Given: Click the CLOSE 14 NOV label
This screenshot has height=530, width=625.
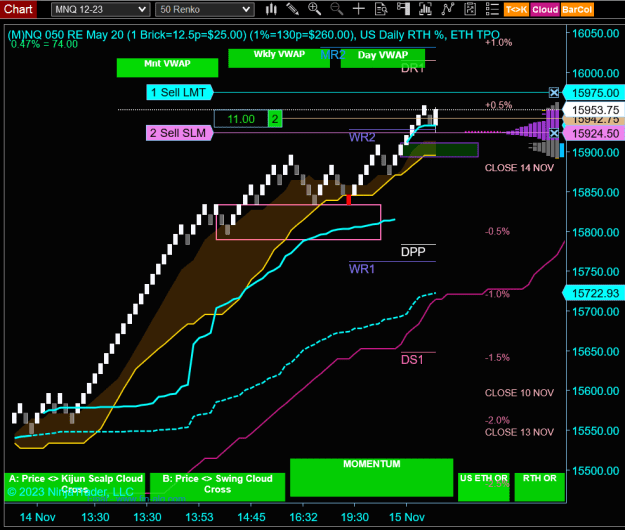Looking at the screenshot, I should 519,168.
